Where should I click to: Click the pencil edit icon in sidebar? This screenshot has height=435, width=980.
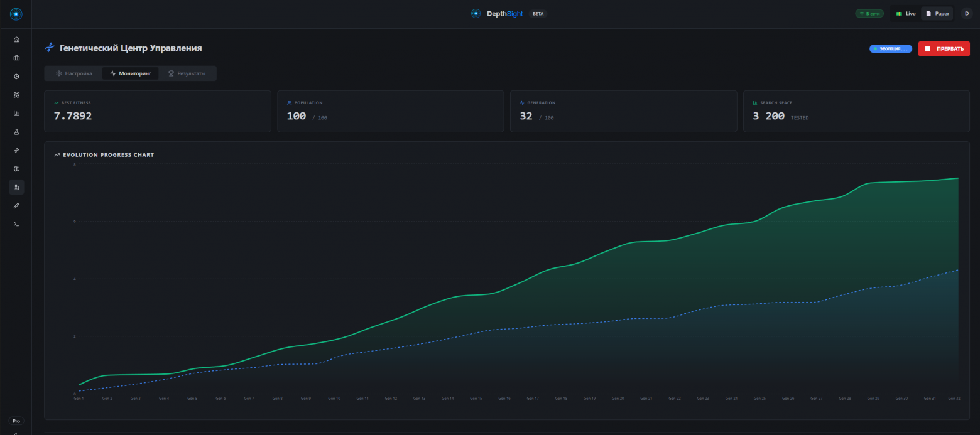16,205
